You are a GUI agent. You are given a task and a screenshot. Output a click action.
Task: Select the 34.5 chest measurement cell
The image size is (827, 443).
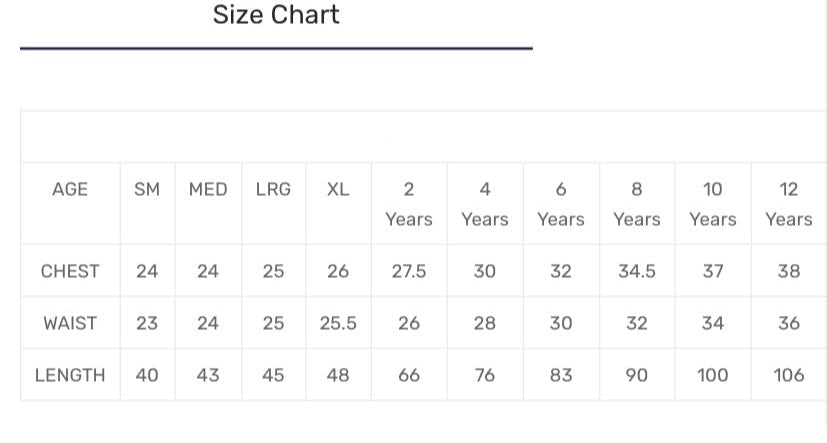[637, 271]
